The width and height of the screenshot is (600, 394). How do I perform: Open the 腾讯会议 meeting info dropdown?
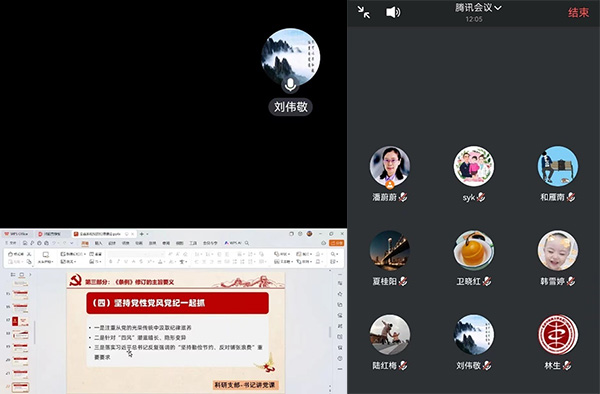click(478, 8)
